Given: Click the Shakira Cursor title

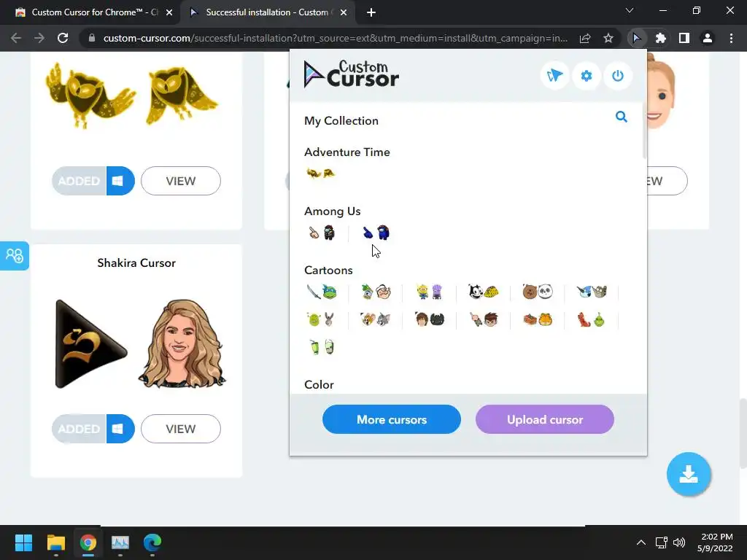Looking at the screenshot, I should (136, 262).
